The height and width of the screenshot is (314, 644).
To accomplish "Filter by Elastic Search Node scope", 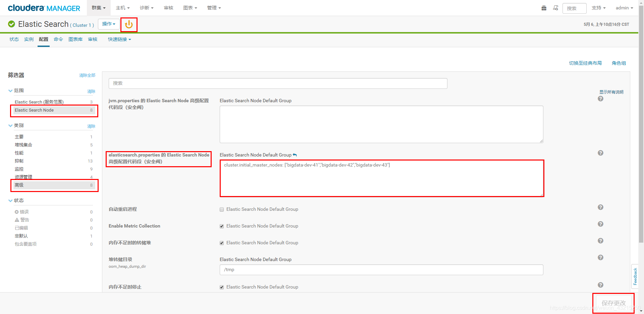I will tap(54, 110).
